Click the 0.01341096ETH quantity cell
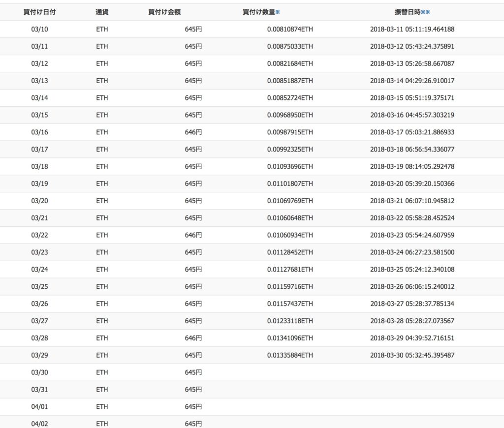504x428 pixels. [x=290, y=338]
